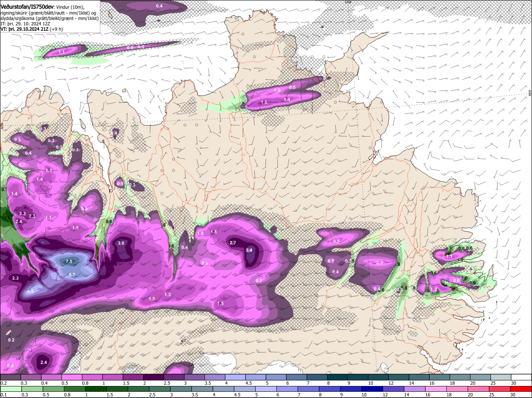The image size is (532, 398).
Task: Select the 30 label under the lower legend
Action: pyautogui.click(x=514, y=395)
